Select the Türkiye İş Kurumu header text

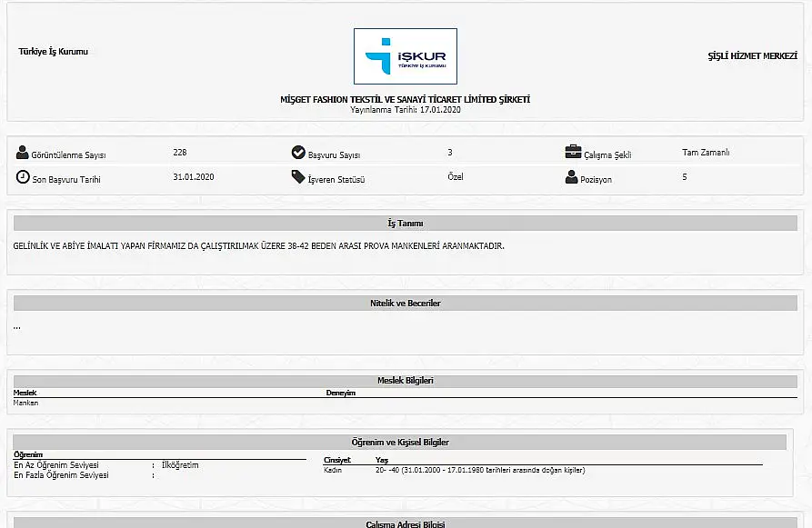coord(54,51)
